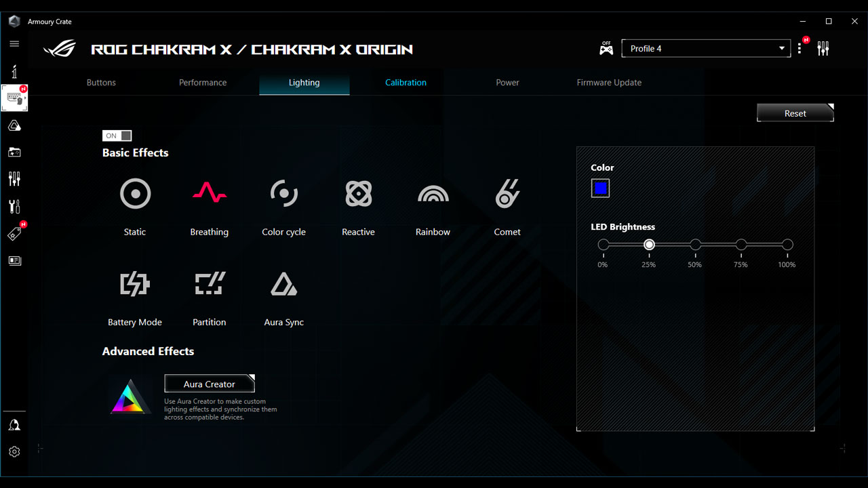Click the ROG Chakram X device title
This screenshot has width=868, height=488.
[x=252, y=49]
